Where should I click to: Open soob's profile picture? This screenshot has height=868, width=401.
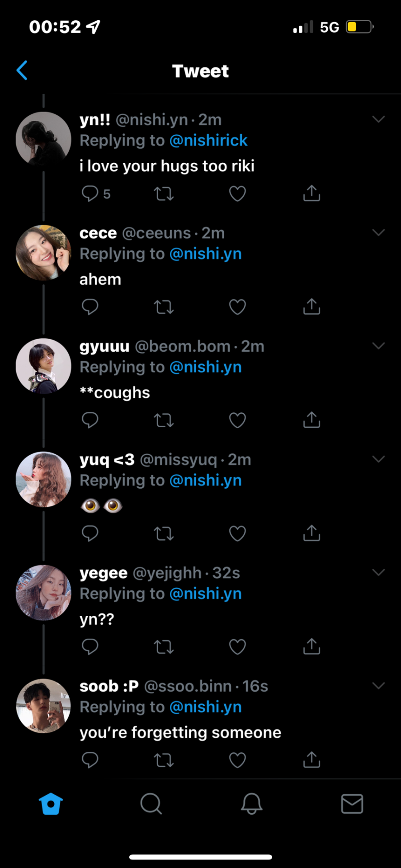(x=43, y=706)
